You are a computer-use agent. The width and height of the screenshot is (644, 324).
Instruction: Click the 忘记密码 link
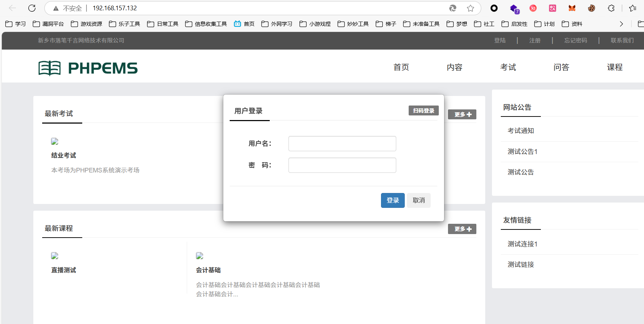576,40
